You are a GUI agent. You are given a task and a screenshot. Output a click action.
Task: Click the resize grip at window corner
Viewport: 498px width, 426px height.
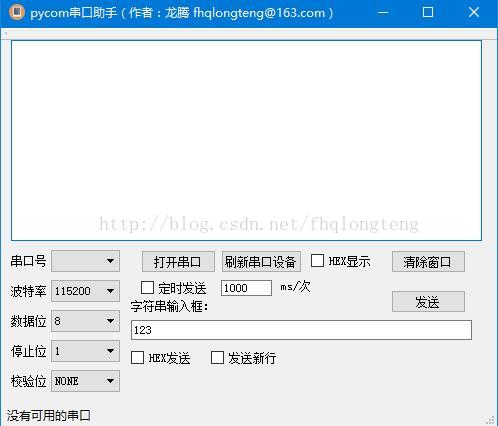(490, 419)
